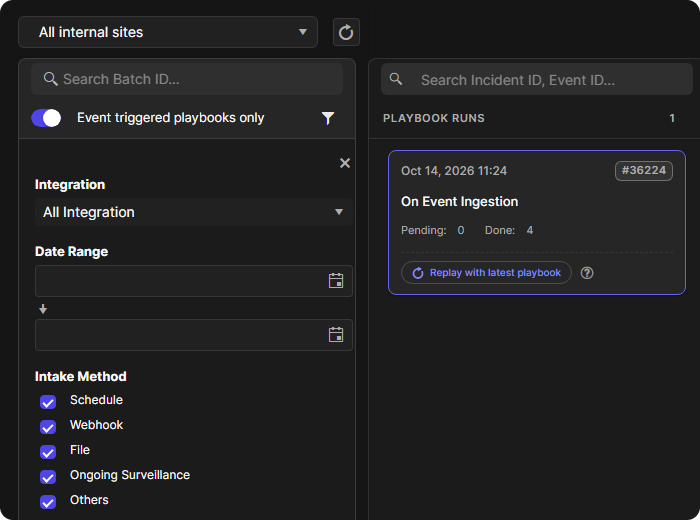700x520 pixels.
Task: Click the Pending: 0 count
Action: coord(433,230)
